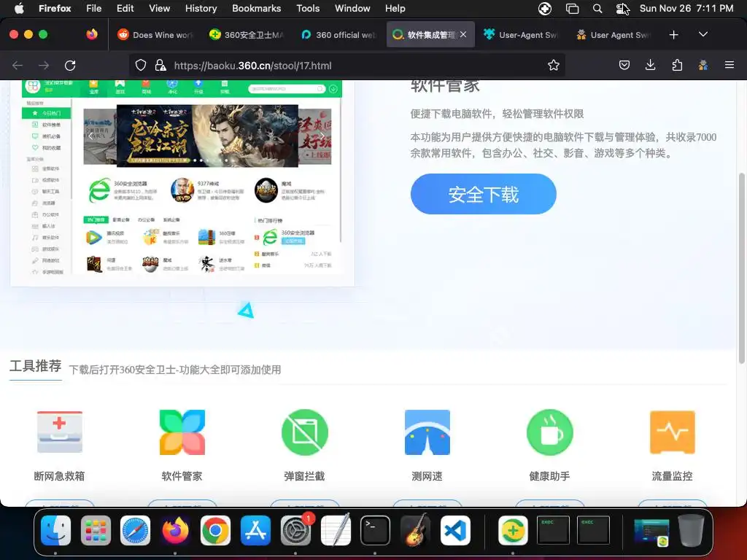Open Firefox View pinned tab icon

point(92,34)
